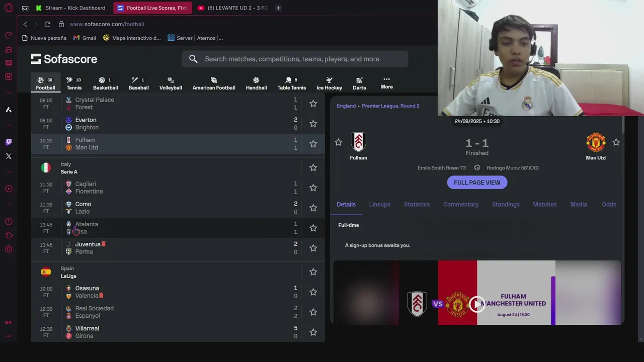Open the Opera GX main menu icon
Screen dimensions: 644x362
point(9,8)
